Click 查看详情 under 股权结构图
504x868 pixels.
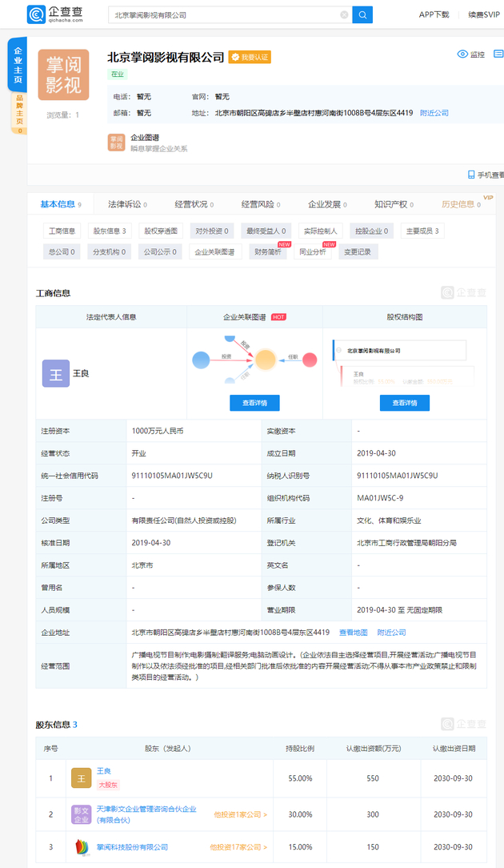click(x=405, y=403)
